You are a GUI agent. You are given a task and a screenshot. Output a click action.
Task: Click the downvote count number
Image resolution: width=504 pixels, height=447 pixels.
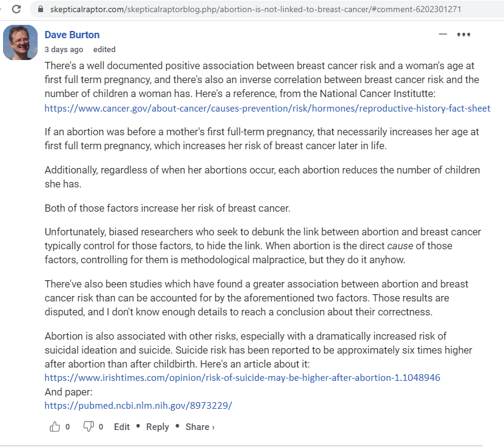[101, 427]
